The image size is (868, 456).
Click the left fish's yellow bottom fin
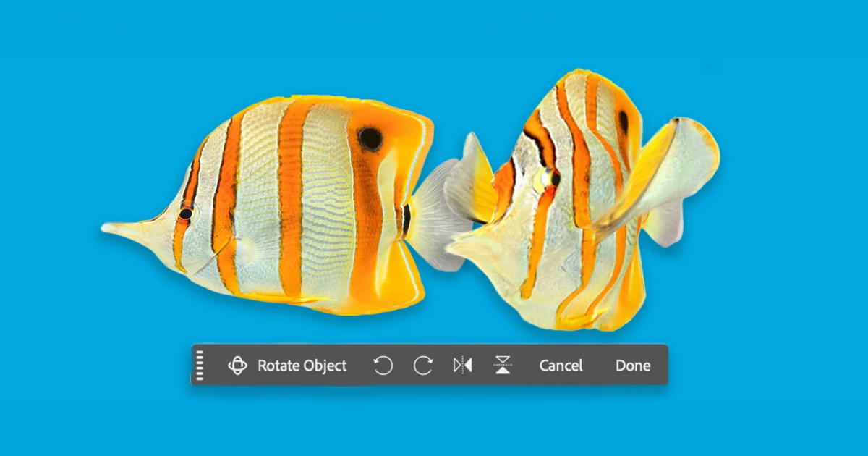[x=398, y=279]
